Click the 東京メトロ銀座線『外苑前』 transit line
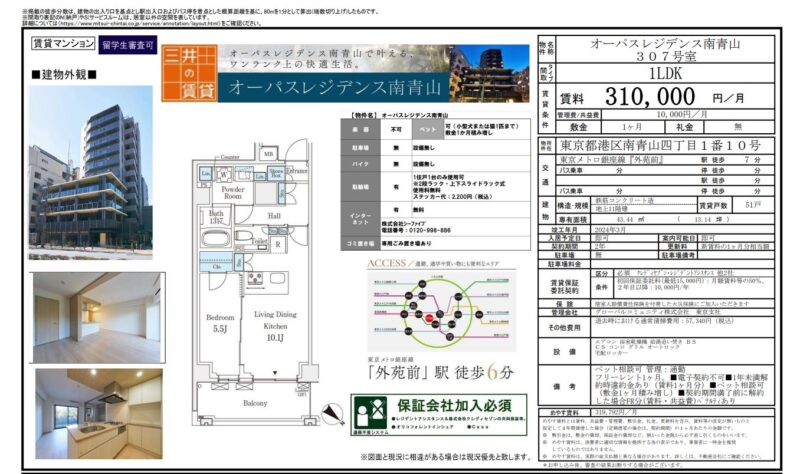The height and width of the screenshot is (474, 800). point(611,160)
